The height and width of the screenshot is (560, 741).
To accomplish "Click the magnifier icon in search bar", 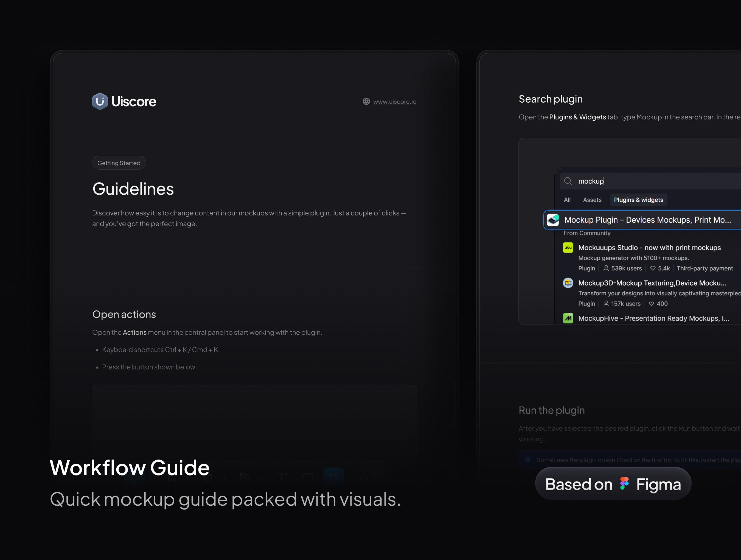I will (568, 181).
